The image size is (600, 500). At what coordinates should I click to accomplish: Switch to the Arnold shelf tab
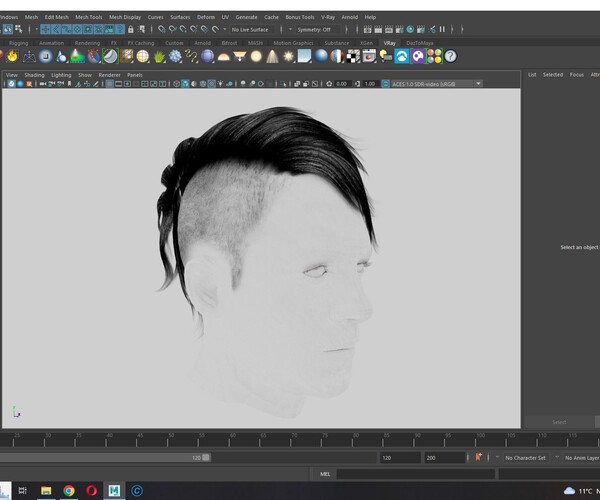202,43
